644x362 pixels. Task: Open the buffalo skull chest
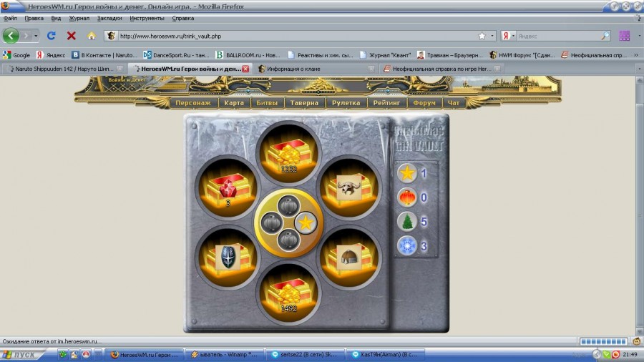[x=349, y=188]
